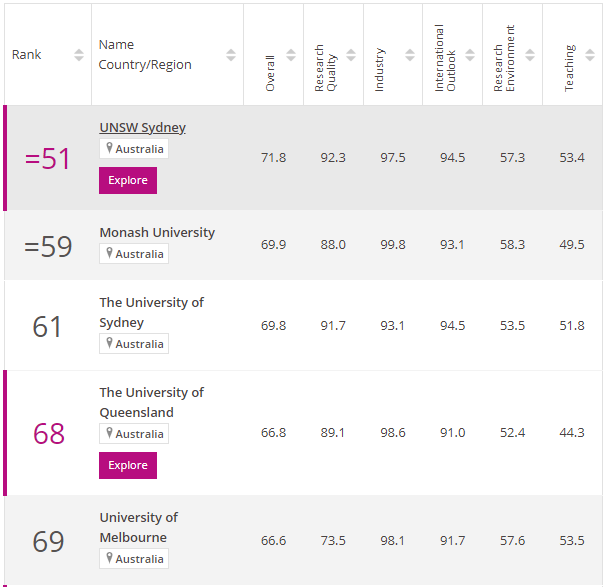607x587 pixels.
Task: Sort by Research Quality arrows
Action: pyautogui.click(x=351, y=55)
